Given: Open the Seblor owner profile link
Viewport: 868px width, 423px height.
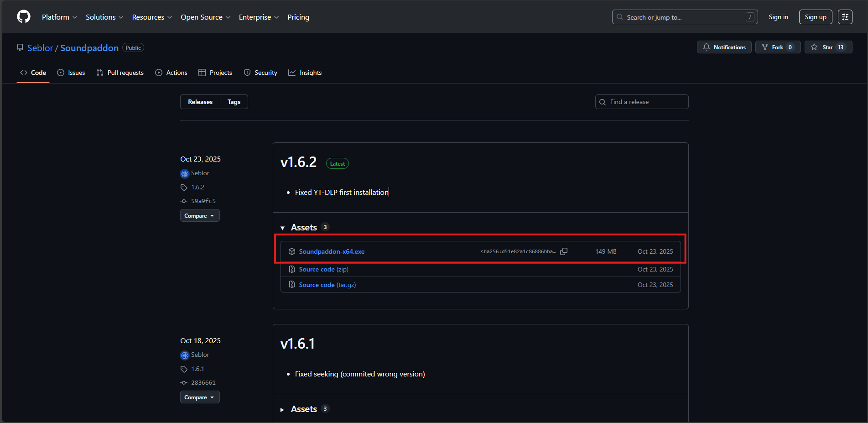Looking at the screenshot, I should click(40, 48).
